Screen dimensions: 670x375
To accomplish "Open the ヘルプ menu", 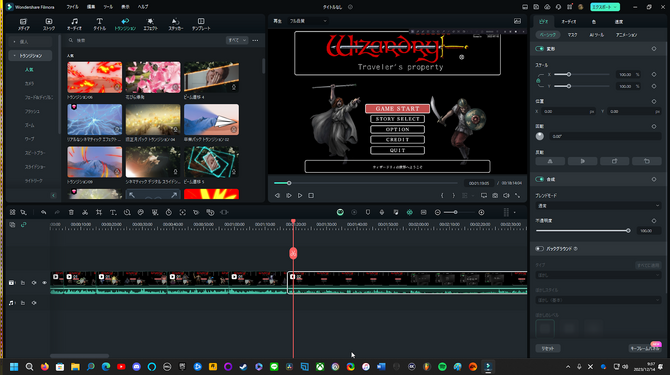I will (x=143, y=7).
